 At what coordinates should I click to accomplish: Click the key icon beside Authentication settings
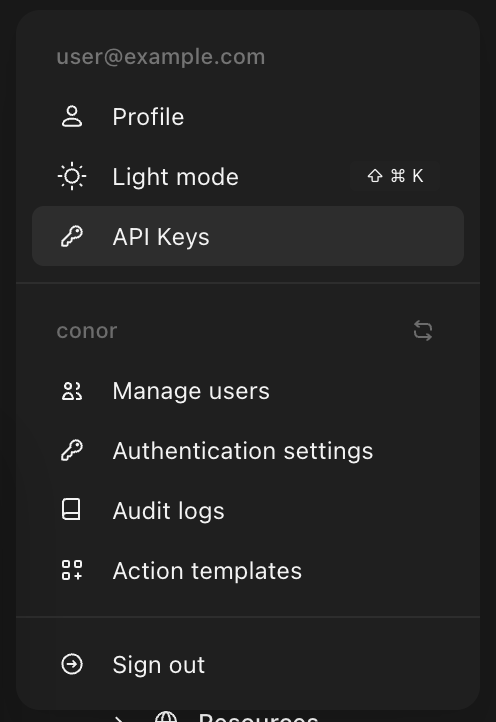click(72, 450)
